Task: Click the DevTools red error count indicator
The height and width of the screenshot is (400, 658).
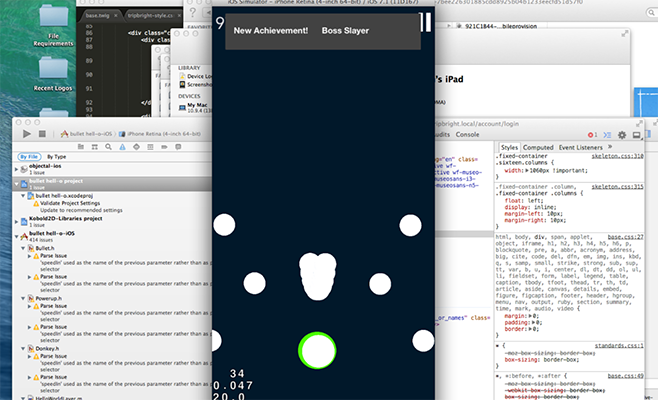Action: [593, 135]
